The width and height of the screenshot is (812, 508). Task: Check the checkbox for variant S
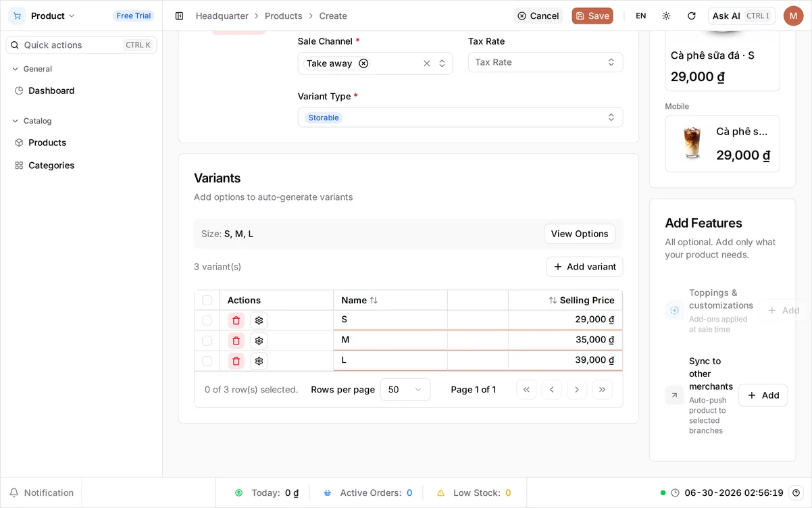(207, 320)
